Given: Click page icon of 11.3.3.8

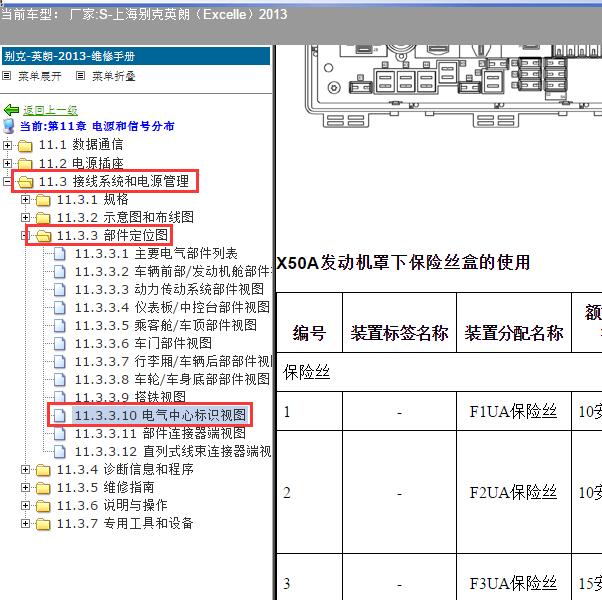Looking at the screenshot, I should 60,380.
